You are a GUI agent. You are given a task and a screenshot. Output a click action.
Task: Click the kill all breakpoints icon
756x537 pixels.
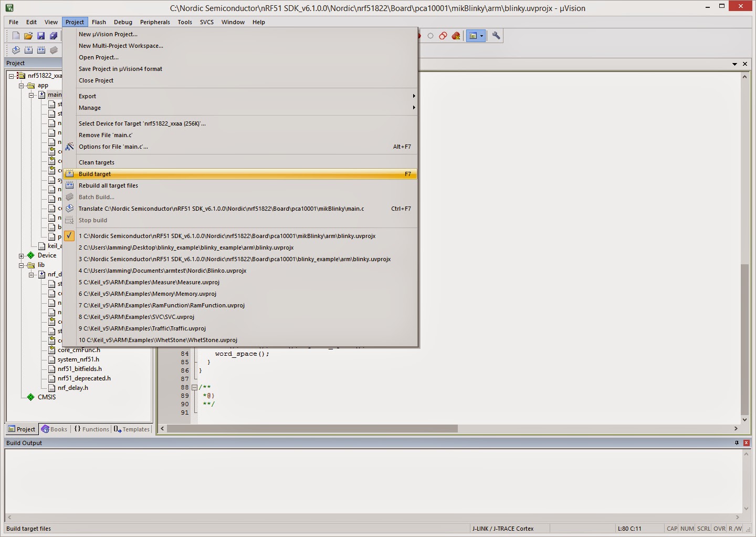456,36
